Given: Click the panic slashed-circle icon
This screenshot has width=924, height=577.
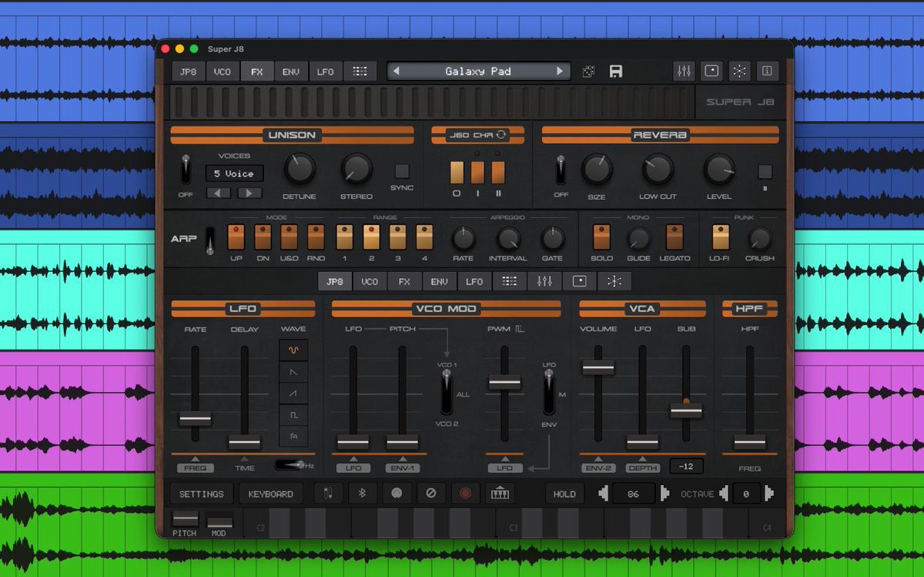Looking at the screenshot, I should pos(430,494).
